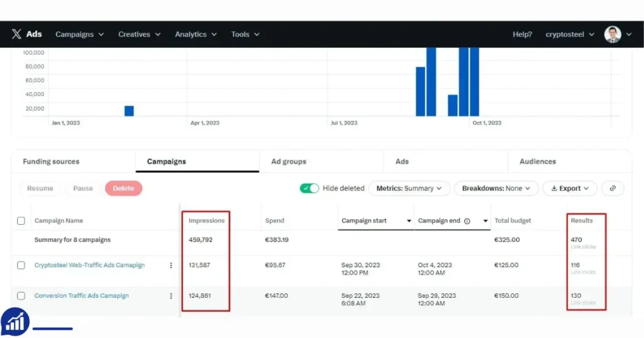Switch to the Funding sources tab
This screenshot has width=644, height=338.
coord(74,161)
